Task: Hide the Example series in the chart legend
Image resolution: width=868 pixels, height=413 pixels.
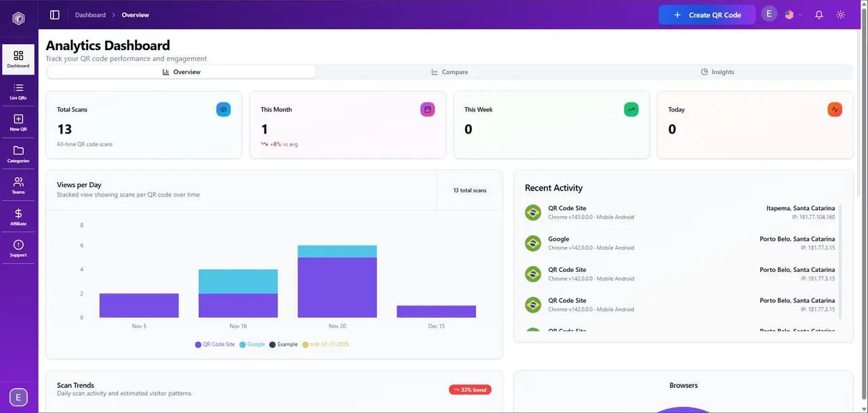Action: [283, 344]
